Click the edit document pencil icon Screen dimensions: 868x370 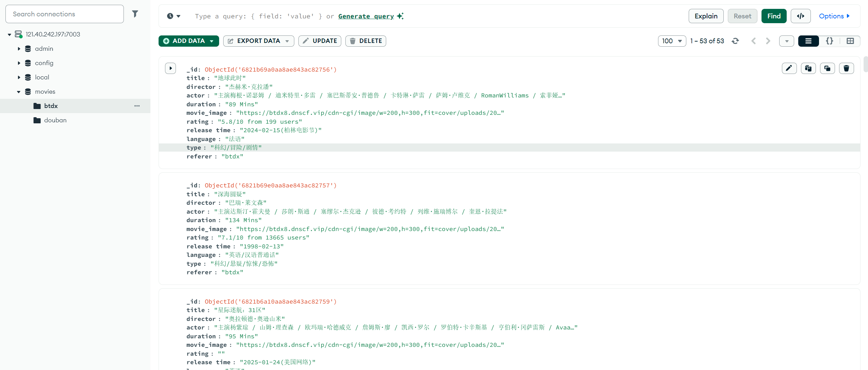[x=789, y=68]
